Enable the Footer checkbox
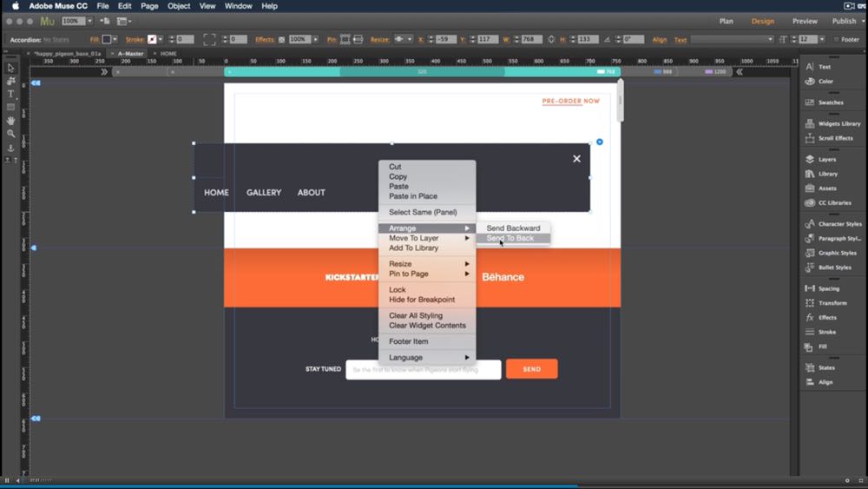Image resolution: width=868 pixels, height=489 pixels. pyautogui.click(x=837, y=39)
